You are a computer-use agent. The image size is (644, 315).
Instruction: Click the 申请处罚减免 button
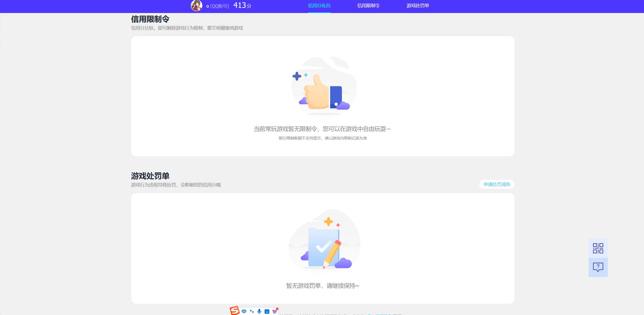click(x=497, y=184)
